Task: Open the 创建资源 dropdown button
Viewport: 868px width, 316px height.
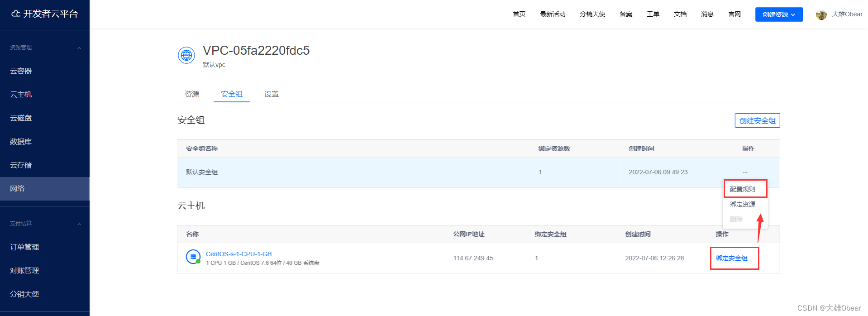Action: click(x=779, y=14)
